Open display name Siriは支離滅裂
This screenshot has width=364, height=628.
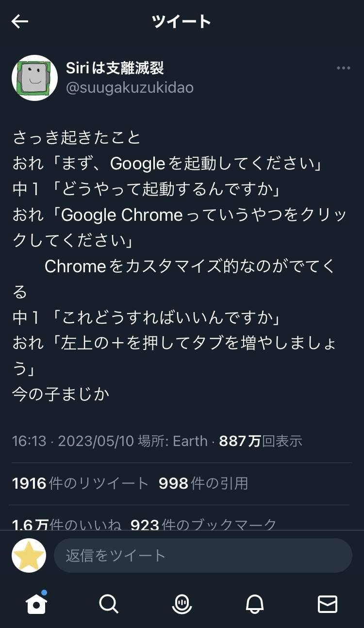point(115,68)
